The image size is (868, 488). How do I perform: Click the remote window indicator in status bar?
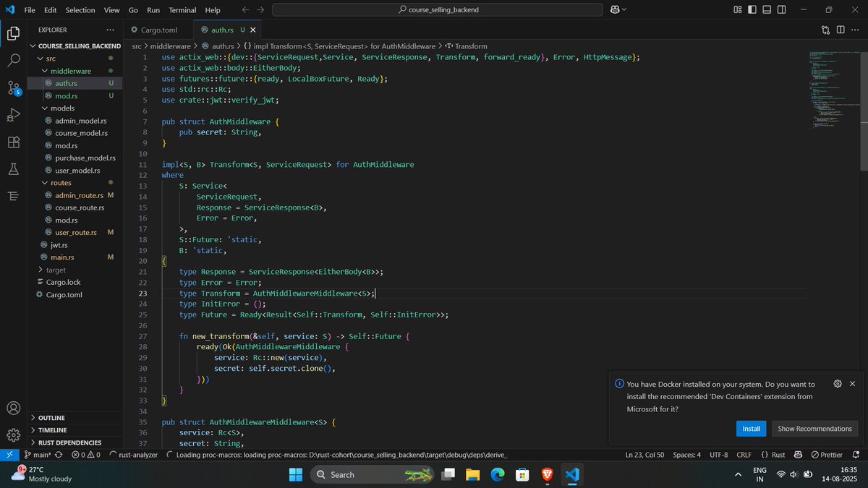click(x=9, y=455)
